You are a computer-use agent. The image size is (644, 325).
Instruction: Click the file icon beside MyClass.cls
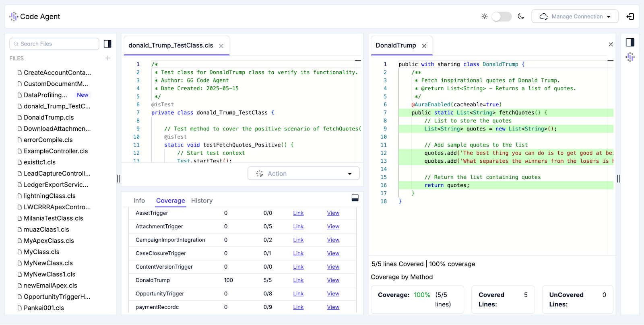pyautogui.click(x=20, y=252)
